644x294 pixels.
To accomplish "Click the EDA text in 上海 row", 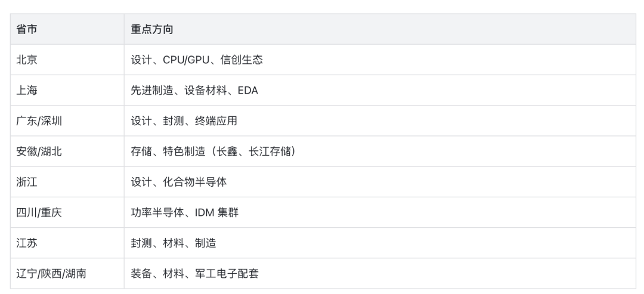I will pyautogui.click(x=248, y=90).
